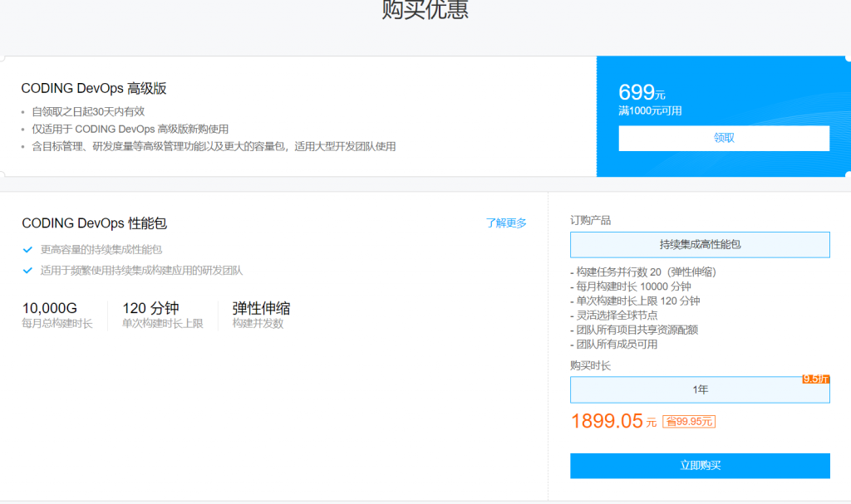Click the 团队所有项目共享资源配额 line
Viewport: 851px width, 504px height.
pos(634,330)
